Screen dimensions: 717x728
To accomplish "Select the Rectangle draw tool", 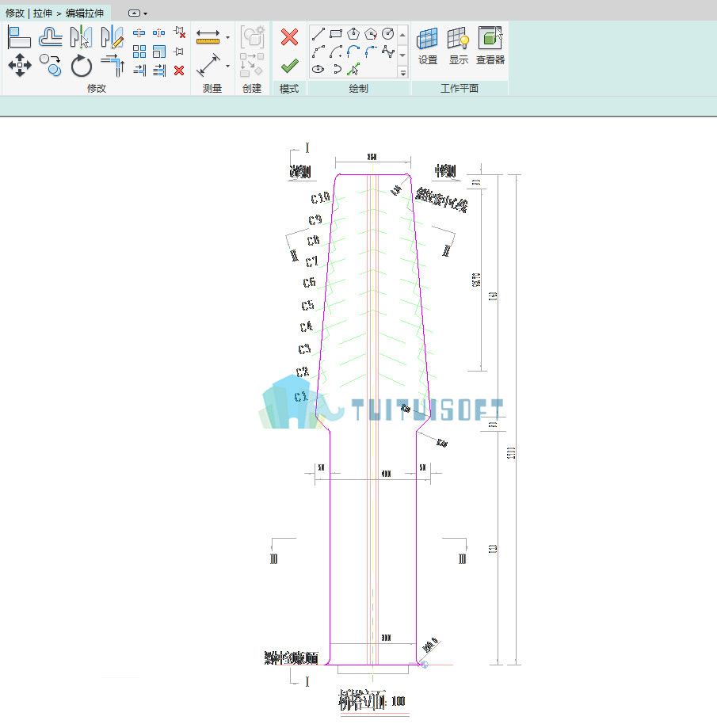I will click(336, 33).
